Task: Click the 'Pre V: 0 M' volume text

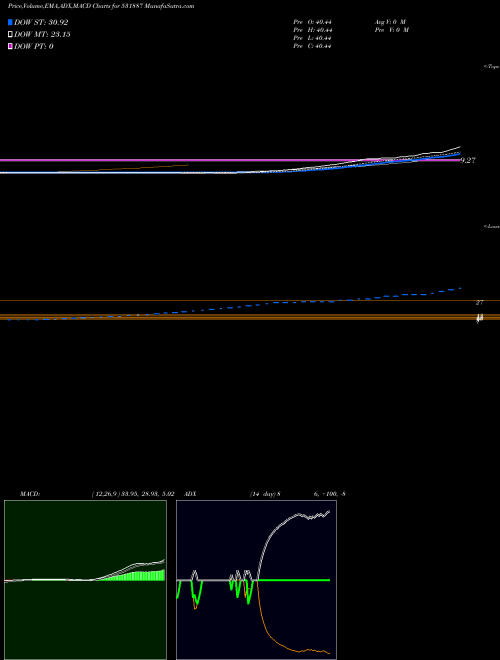Action: 392,30
